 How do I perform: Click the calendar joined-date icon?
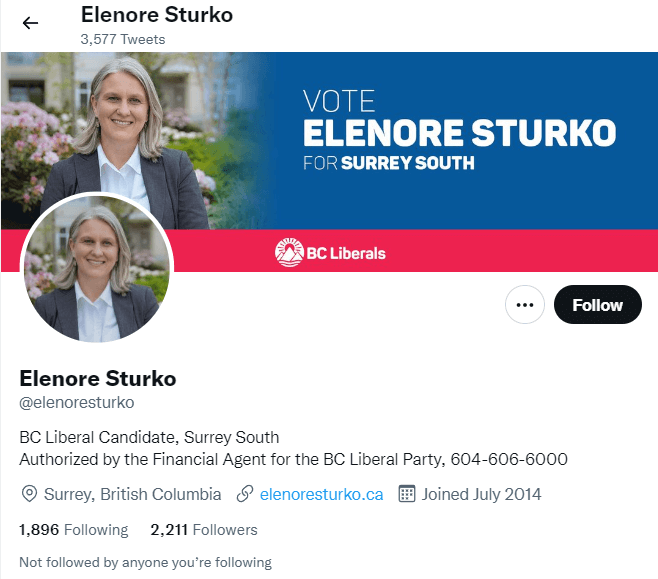click(x=407, y=494)
